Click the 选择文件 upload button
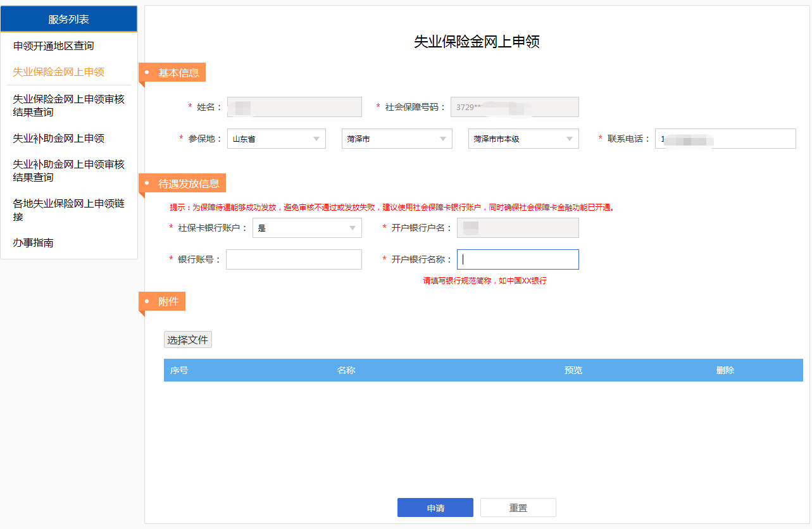 tap(187, 340)
